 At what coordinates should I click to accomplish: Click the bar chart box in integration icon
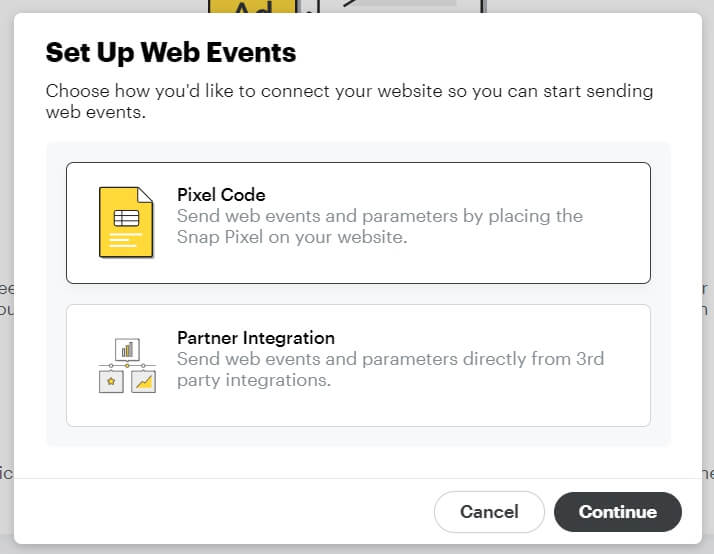pyautogui.click(x=127, y=350)
